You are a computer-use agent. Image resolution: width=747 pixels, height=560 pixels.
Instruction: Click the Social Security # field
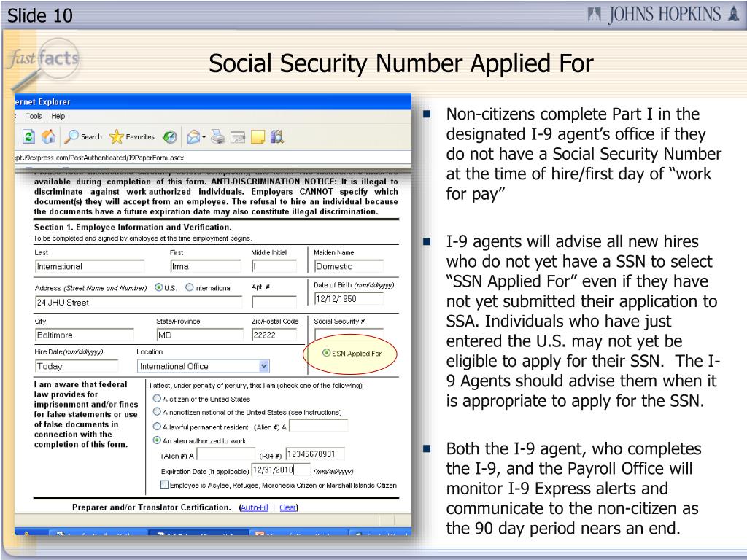tap(349, 333)
